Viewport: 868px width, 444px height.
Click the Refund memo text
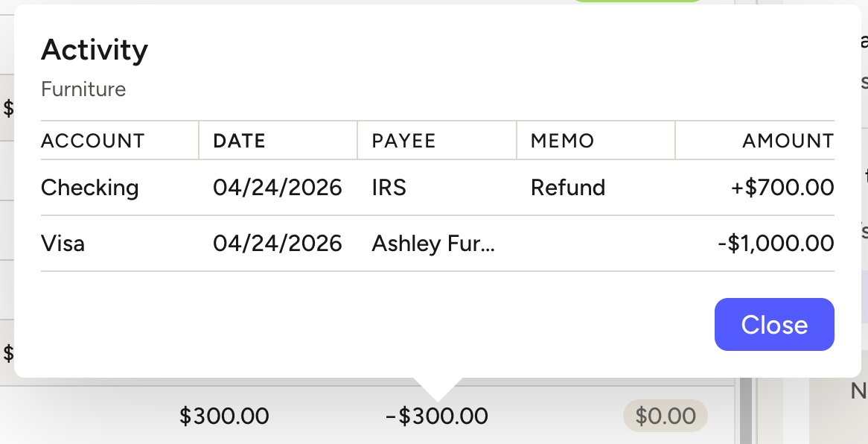click(x=567, y=188)
